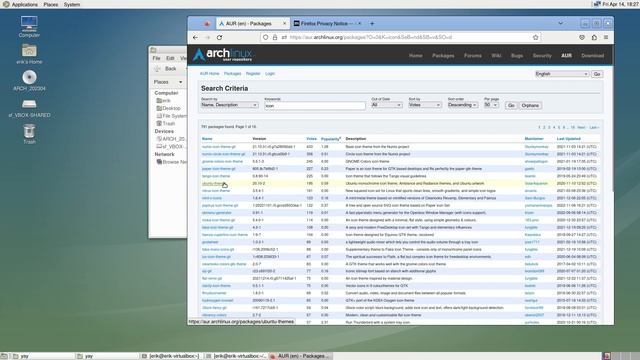The height and width of the screenshot is (360, 640).
Task: Click Go button beside language selector
Action: coord(597,74)
